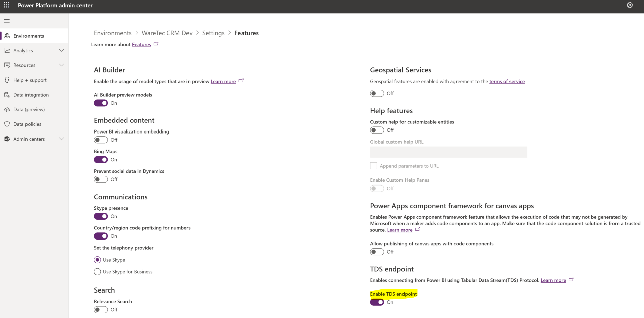This screenshot has height=318, width=644.
Task: Click the Features breadcrumb heading
Action: click(247, 33)
